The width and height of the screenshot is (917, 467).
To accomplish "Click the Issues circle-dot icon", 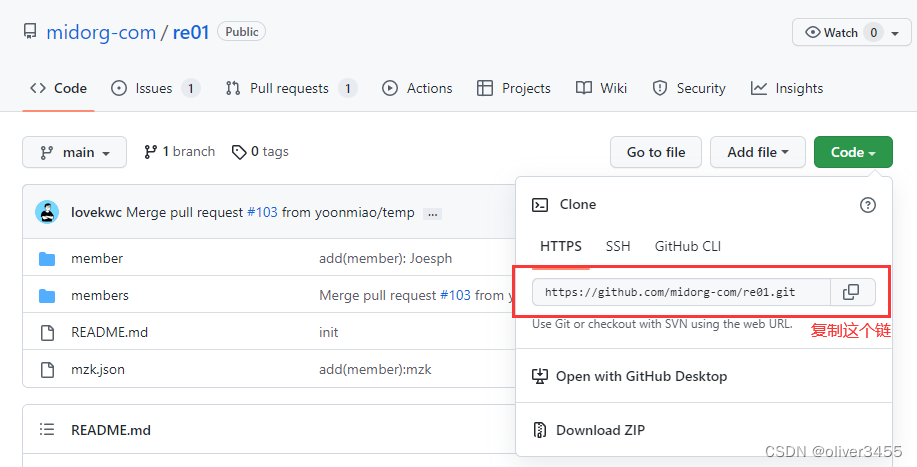I will tap(119, 88).
